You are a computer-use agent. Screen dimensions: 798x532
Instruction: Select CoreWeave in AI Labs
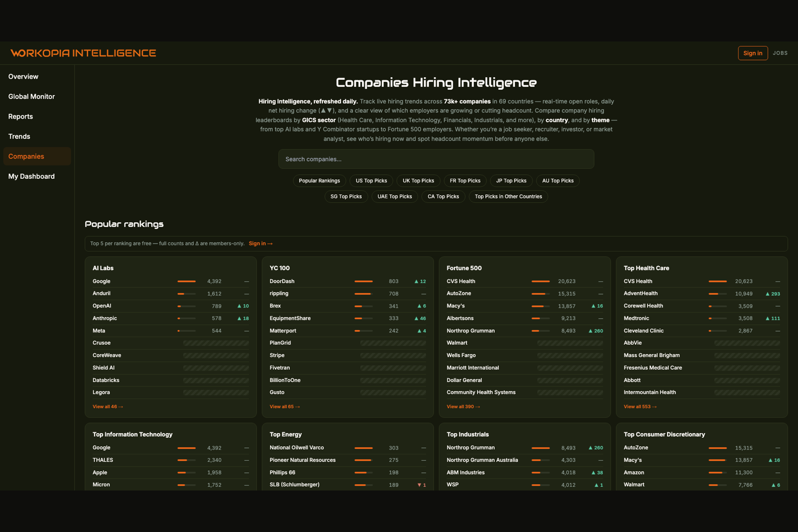tap(171, 355)
